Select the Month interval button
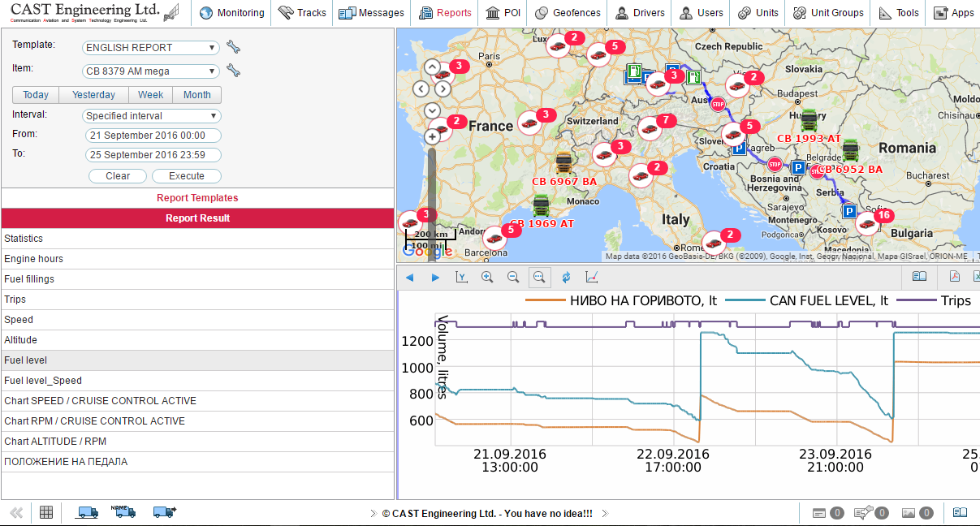Viewport: 980px width, 526px height. 197,95
